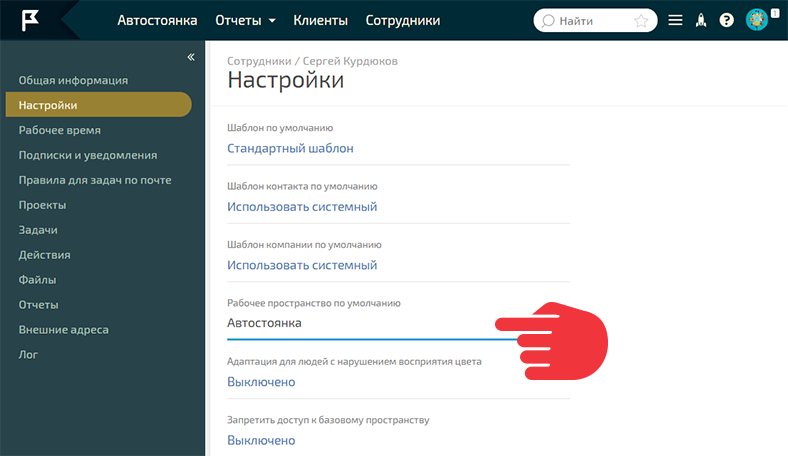Viewport: 788px width, 456px height.
Task: Click the flag logo in top-left corner
Action: point(29,20)
